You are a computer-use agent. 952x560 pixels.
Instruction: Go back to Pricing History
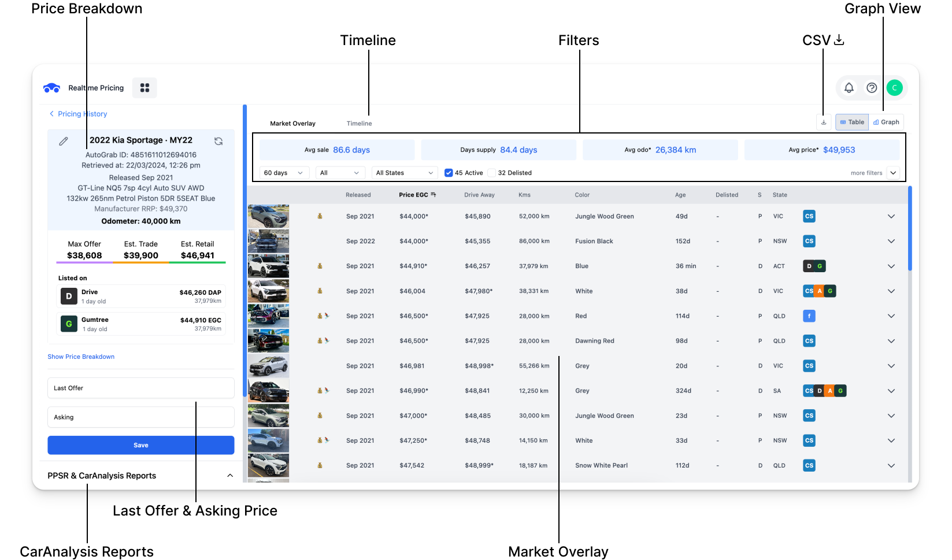coord(78,114)
